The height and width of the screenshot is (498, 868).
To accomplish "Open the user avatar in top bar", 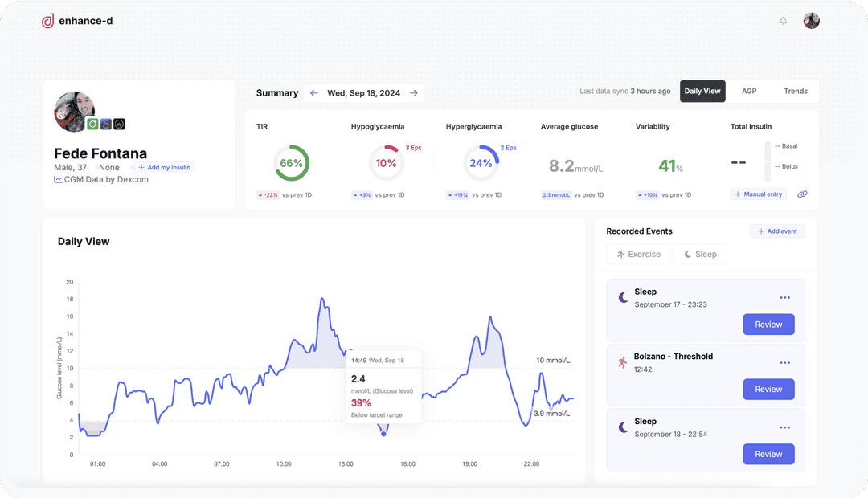I will (x=812, y=21).
